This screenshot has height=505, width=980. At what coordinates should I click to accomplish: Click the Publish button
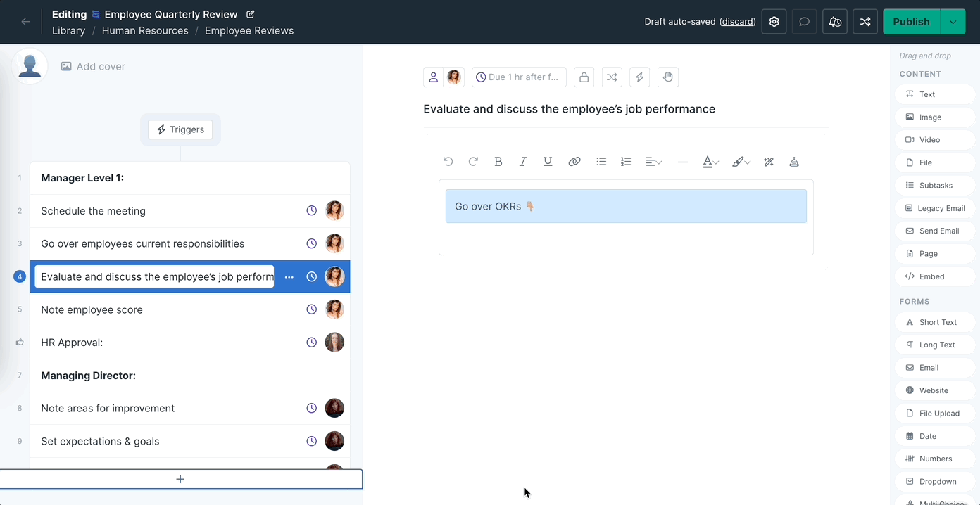click(x=912, y=22)
